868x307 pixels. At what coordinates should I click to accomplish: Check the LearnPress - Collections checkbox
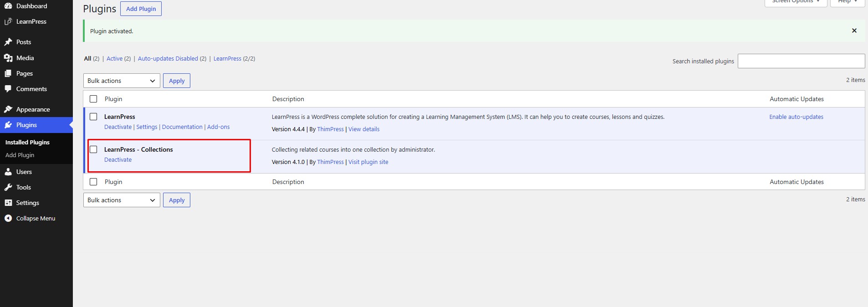(93, 149)
